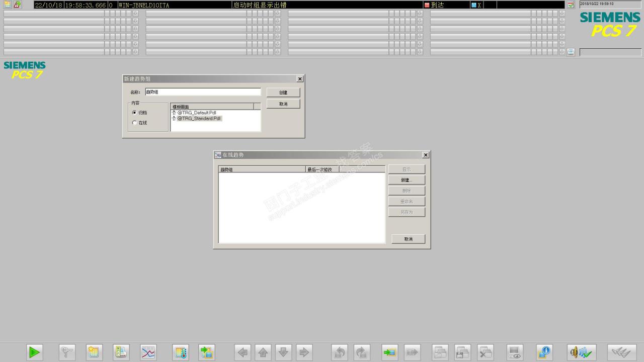This screenshot has width=644, height=362.
Task: Click the red alarm triangle icon
Action: coord(18,5)
